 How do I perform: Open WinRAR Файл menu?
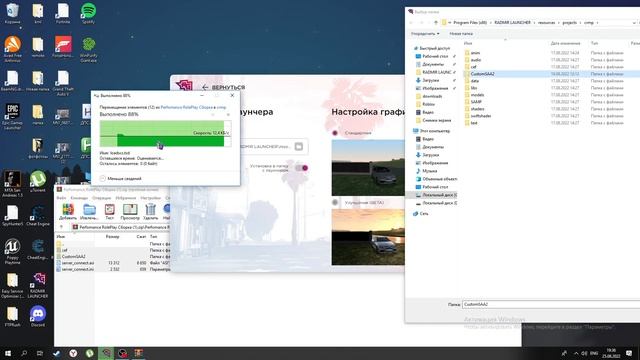coord(61,198)
